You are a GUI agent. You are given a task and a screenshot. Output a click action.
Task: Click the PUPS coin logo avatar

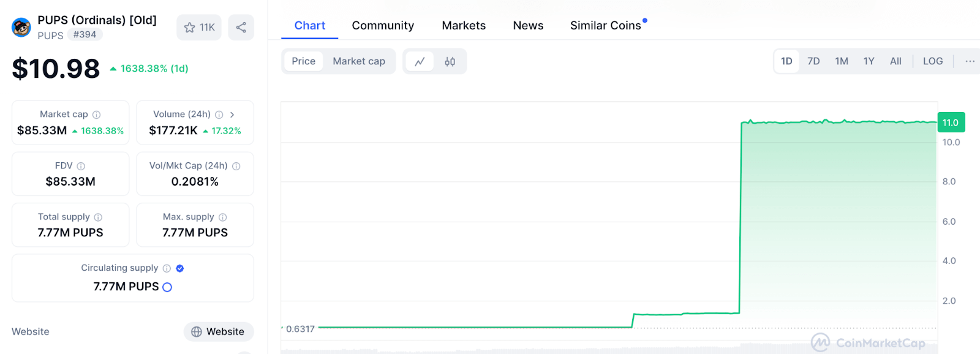pyautogui.click(x=21, y=28)
